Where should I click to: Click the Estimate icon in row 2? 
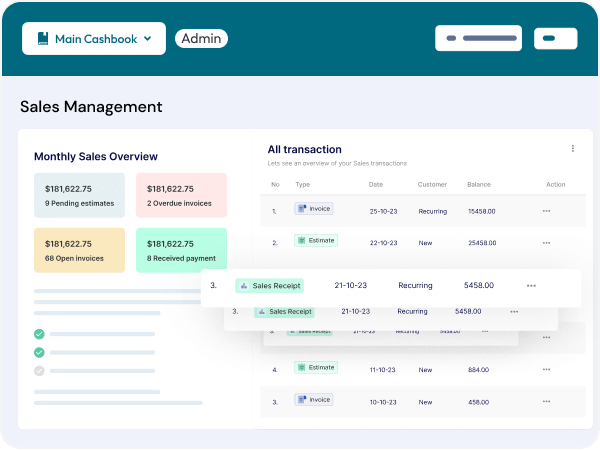pyautogui.click(x=300, y=240)
